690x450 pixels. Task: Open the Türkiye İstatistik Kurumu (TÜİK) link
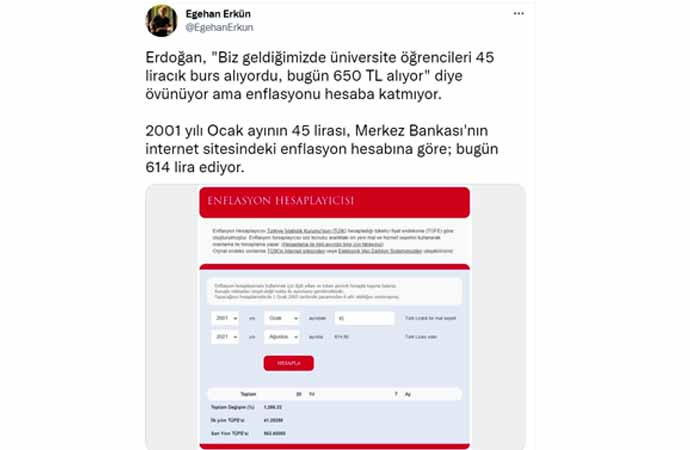click(x=306, y=230)
